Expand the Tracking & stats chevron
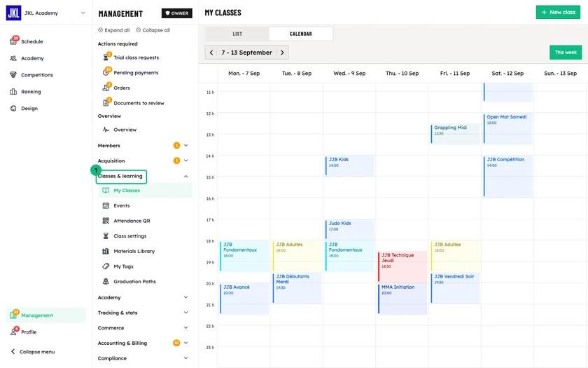The height and width of the screenshot is (368, 588). click(x=185, y=313)
